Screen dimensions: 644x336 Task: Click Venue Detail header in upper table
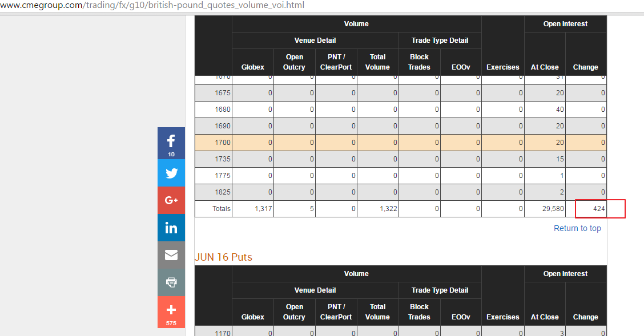315,40
